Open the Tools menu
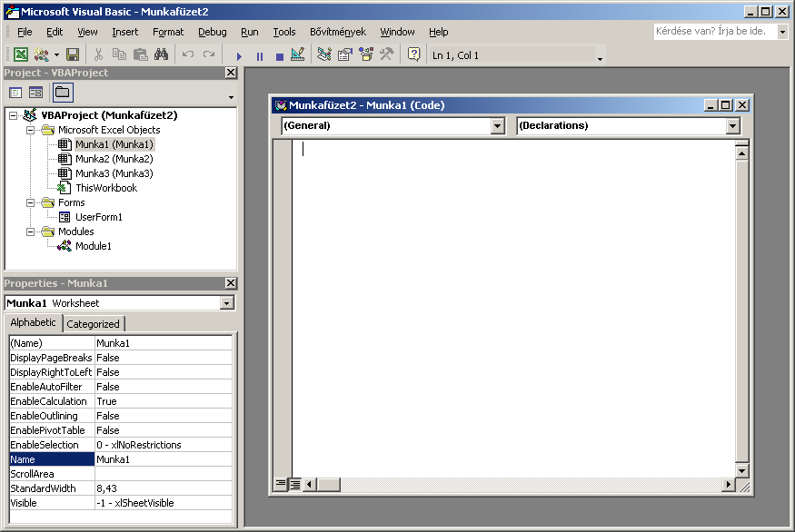This screenshot has height=532, width=795. 283,32
